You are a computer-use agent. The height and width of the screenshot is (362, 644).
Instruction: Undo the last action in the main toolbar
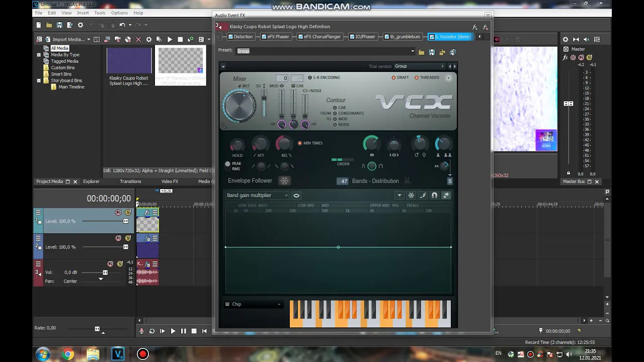point(122,25)
